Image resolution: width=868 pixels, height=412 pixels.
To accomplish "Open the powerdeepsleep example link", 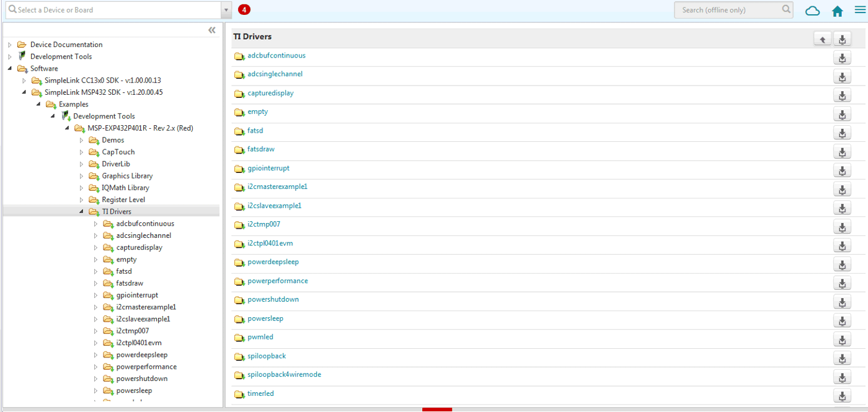I will pos(273,261).
